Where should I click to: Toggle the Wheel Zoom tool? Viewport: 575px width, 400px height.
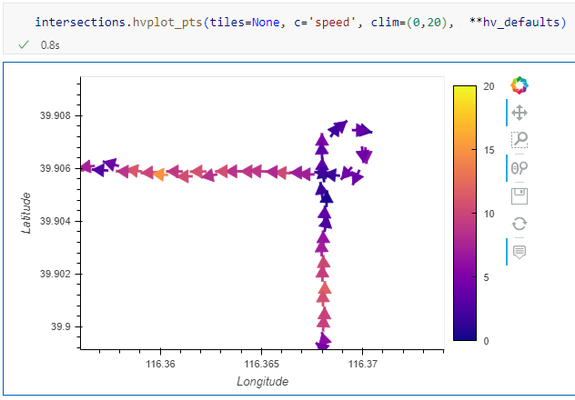click(x=519, y=168)
